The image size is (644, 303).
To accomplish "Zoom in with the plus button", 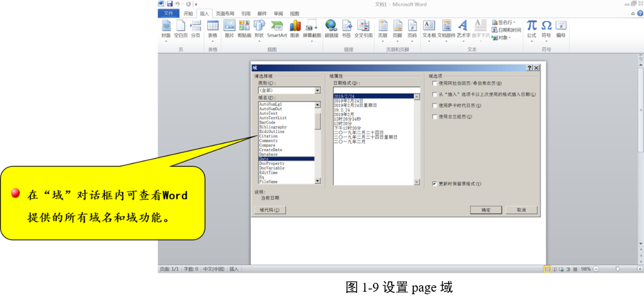I will point(640,269).
